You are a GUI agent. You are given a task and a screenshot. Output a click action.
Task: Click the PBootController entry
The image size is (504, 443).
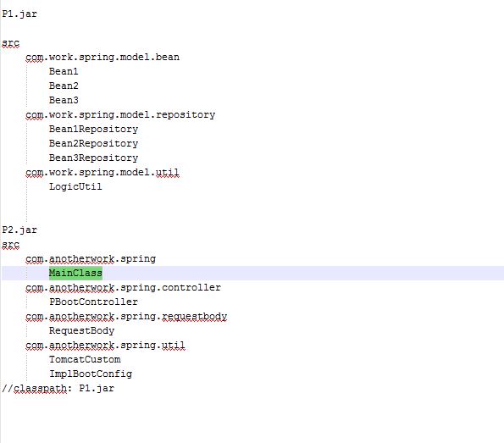[x=93, y=302]
